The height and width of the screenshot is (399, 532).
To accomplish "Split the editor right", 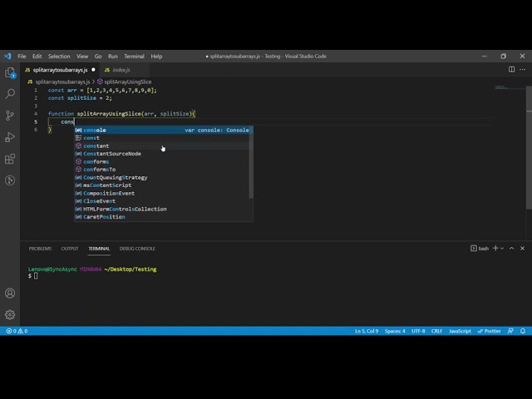I will point(511,70).
